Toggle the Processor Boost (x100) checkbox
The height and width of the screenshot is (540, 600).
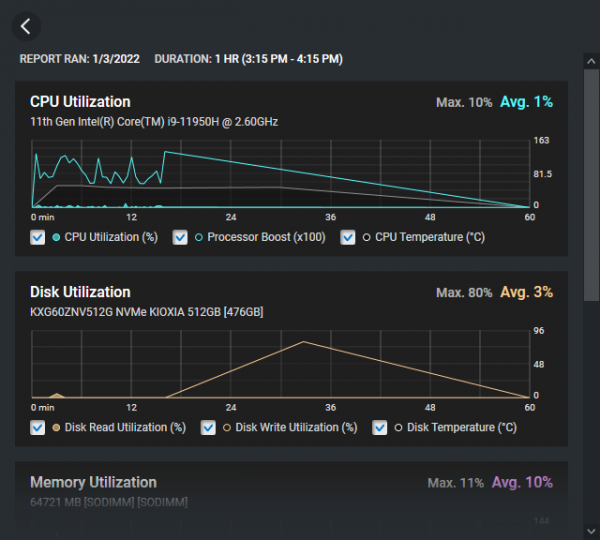(181, 238)
